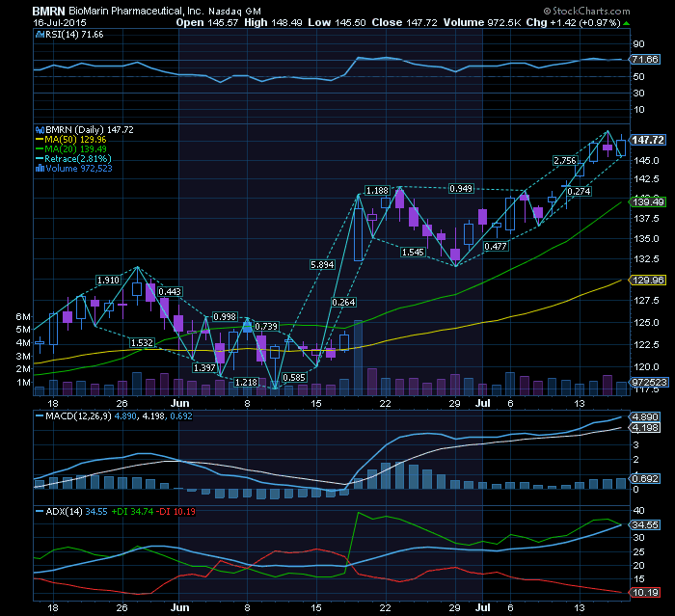675x616 pixels.
Task: Click the Chg +1.42 (+0.97%) header value
Action: coord(574,22)
